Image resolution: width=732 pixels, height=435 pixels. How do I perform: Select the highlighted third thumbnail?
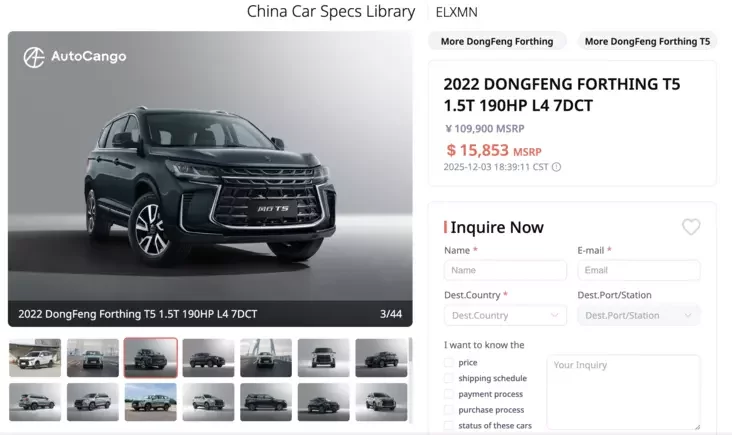click(151, 358)
